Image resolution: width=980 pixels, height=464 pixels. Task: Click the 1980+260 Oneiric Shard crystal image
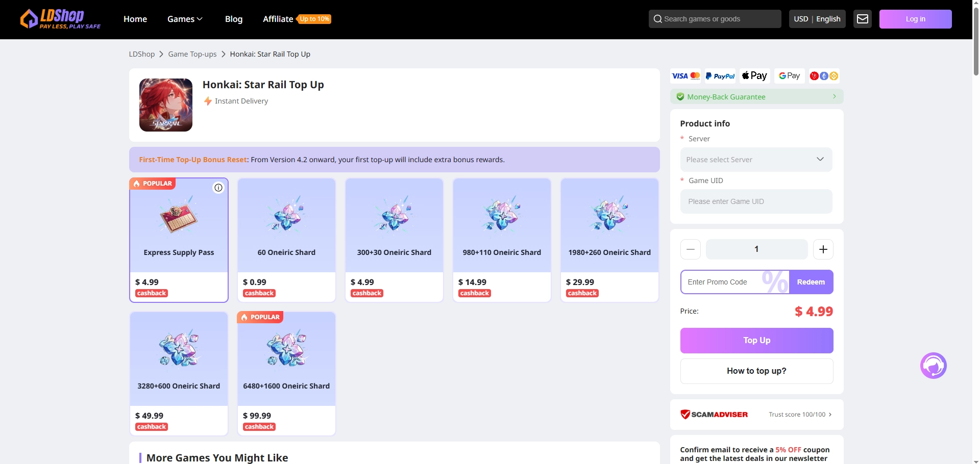609,215
